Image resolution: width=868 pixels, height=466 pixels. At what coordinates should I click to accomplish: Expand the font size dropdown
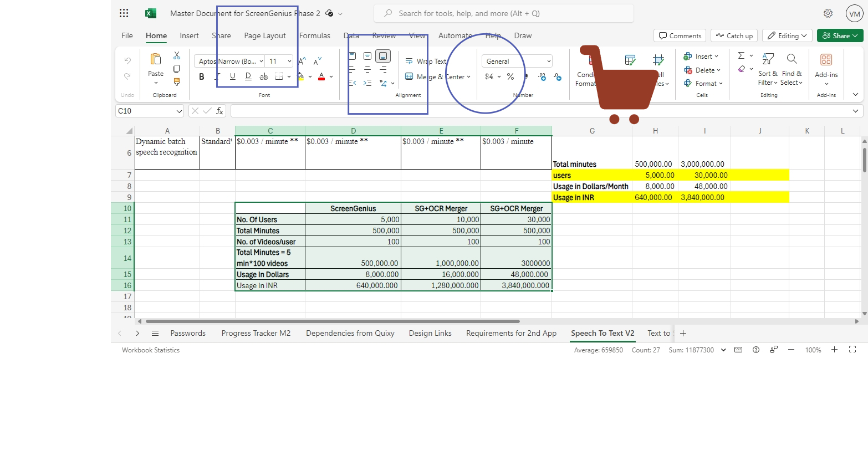click(289, 62)
